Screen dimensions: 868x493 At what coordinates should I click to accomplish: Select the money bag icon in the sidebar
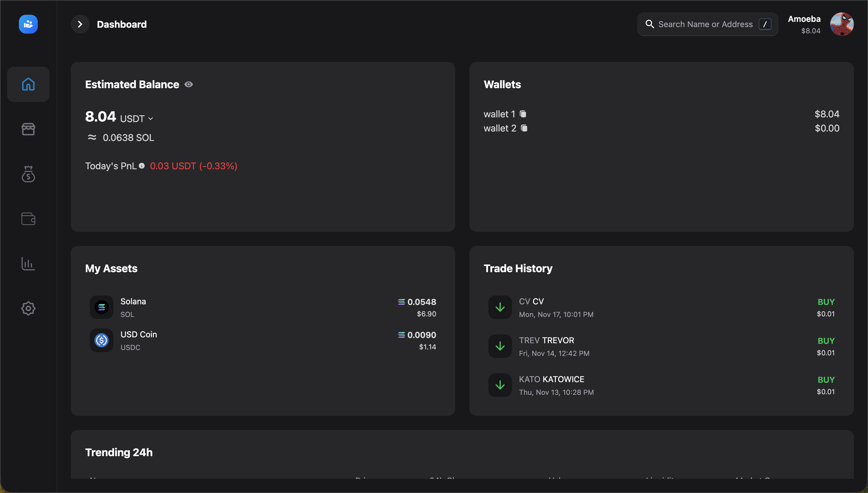pos(28,174)
